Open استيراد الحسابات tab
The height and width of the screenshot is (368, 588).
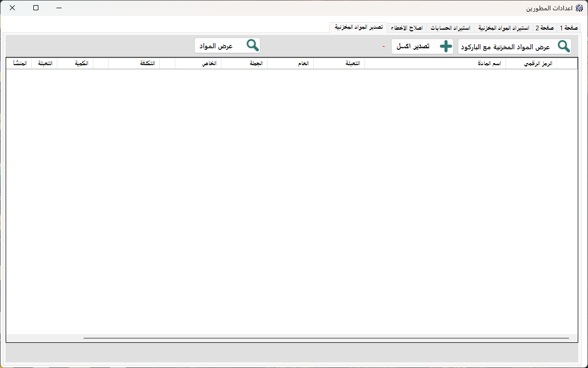click(x=450, y=28)
